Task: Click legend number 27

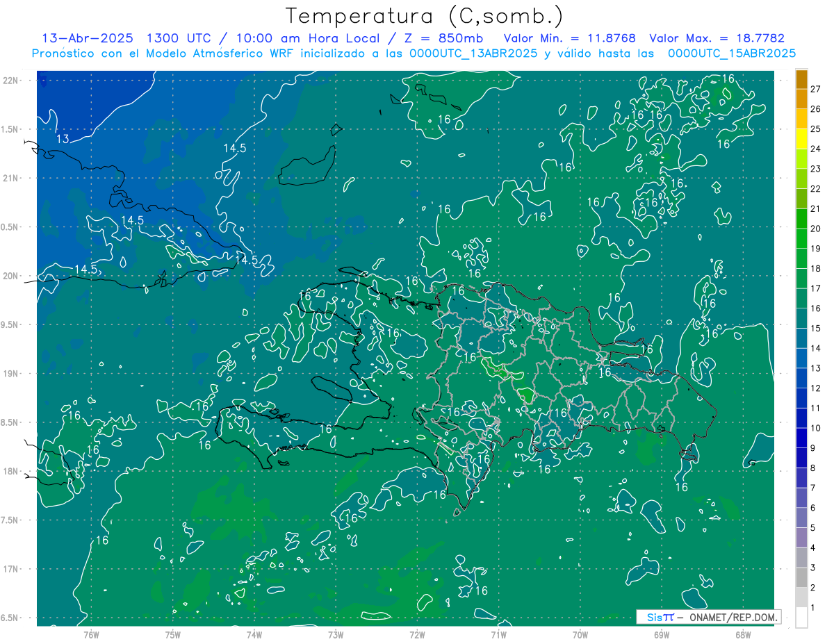Action: 816,89
